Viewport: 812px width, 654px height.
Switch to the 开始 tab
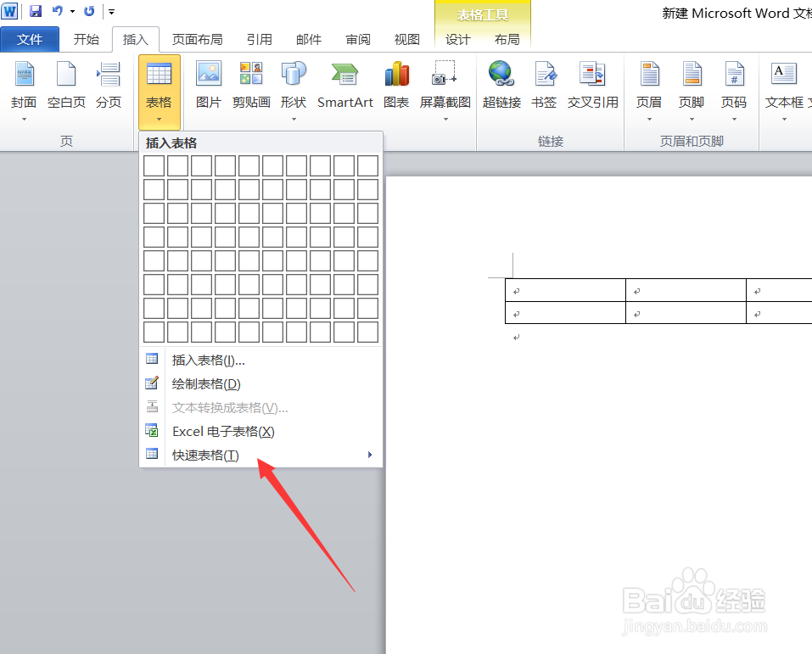86,39
